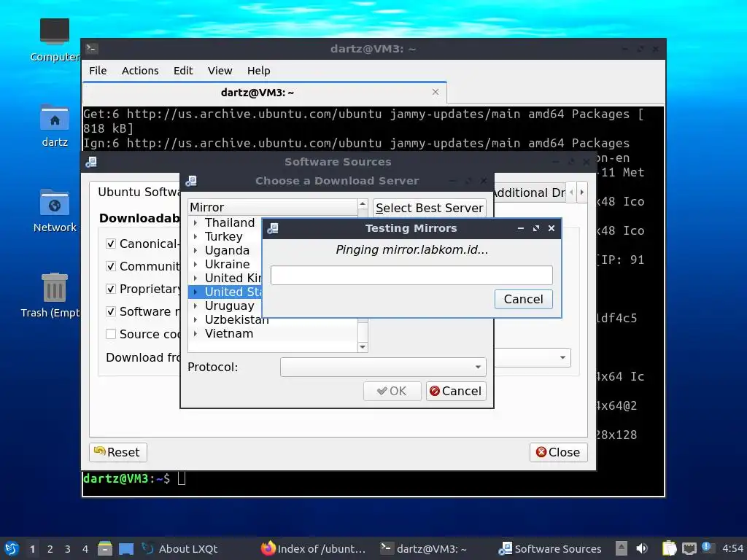Click OK in Choose a Download Server

[x=392, y=391]
